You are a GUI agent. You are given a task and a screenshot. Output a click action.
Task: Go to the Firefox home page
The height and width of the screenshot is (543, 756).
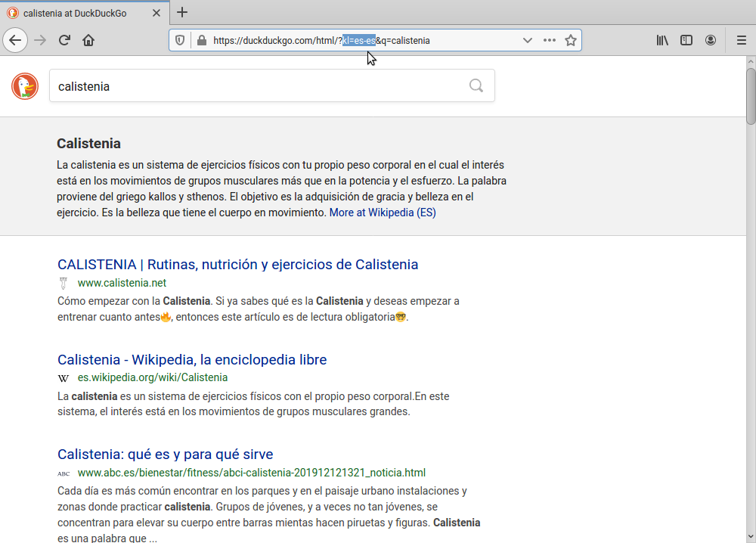[x=88, y=40]
